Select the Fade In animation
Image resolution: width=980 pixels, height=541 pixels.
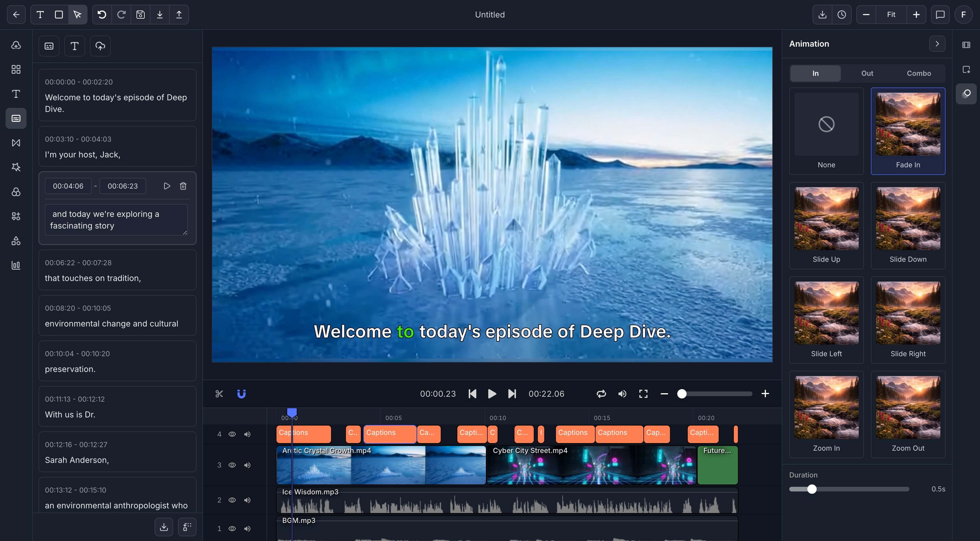[908, 131]
